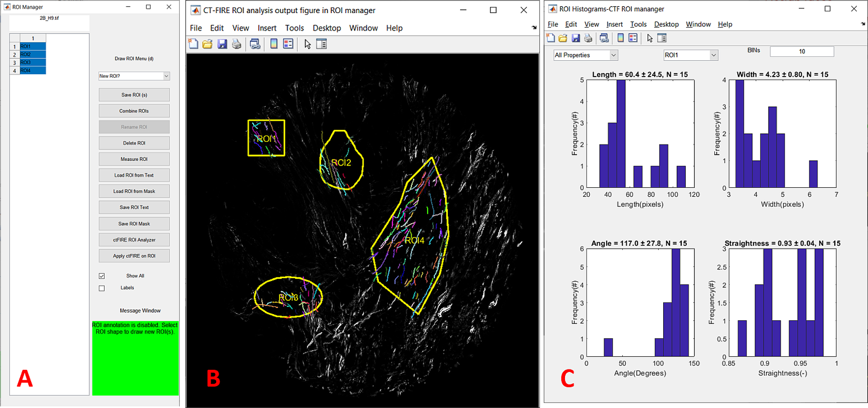Open the New ROI? shape dropdown
Image resolution: width=868 pixels, height=408 pixels.
pyautogui.click(x=134, y=76)
